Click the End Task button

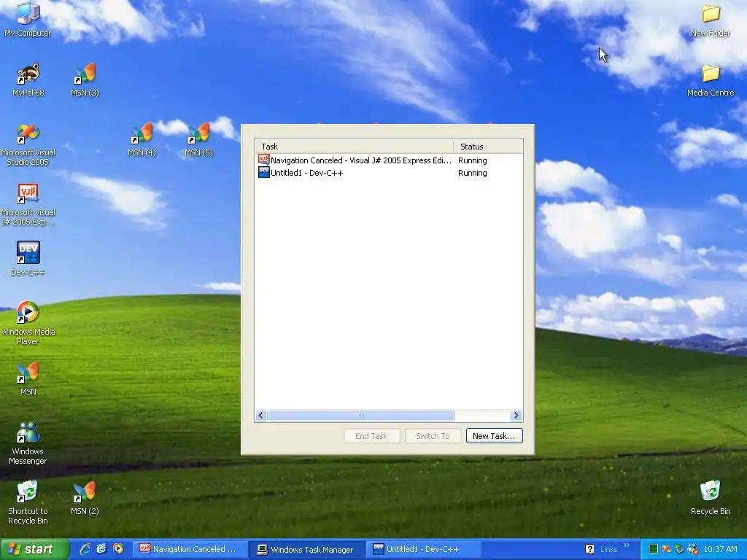[x=371, y=436]
